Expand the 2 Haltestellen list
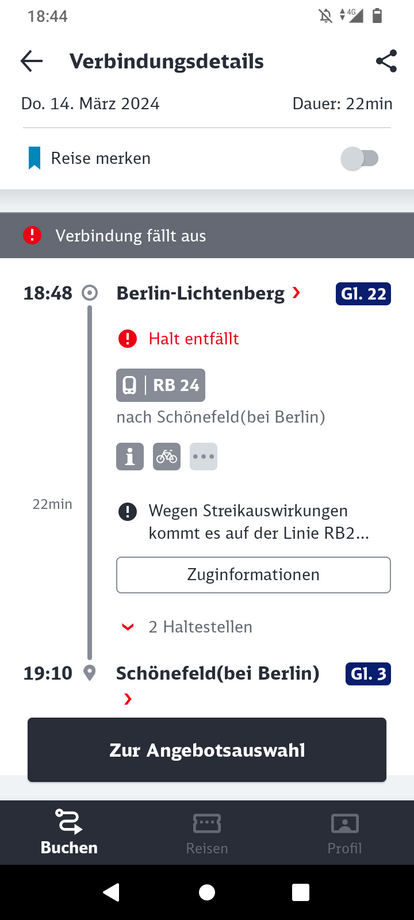The height and width of the screenshot is (920, 414). click(x=186, y=627)
